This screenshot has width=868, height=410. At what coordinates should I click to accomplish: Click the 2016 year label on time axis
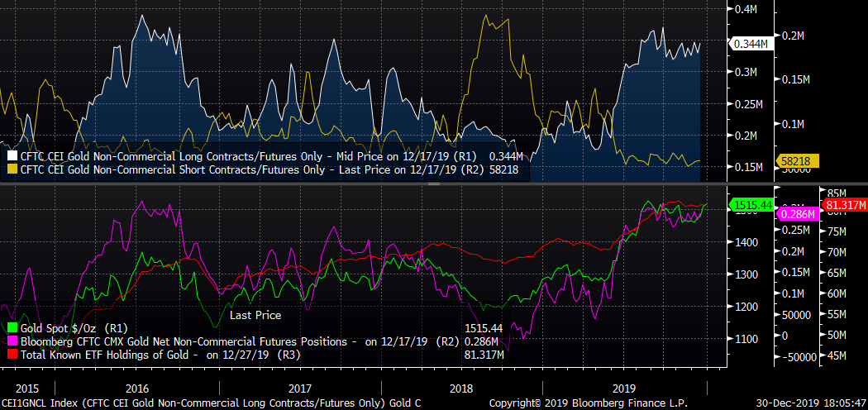point(137,387)
